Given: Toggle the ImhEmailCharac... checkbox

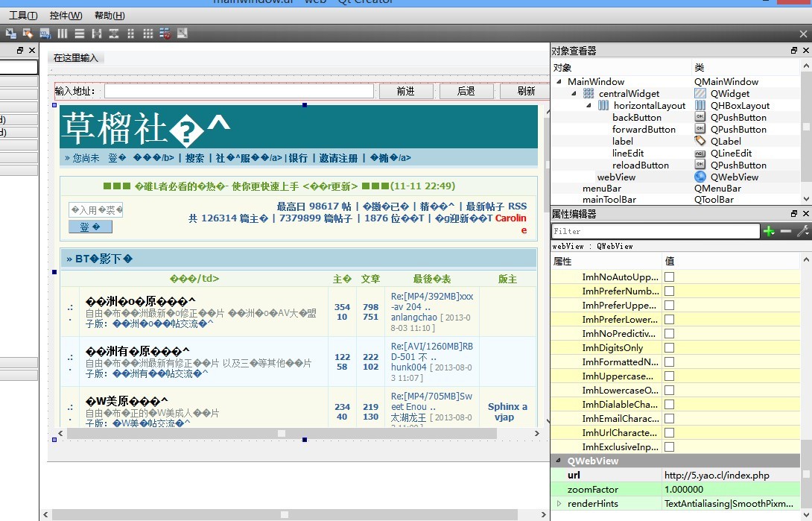Looking at the screenshot, I should pos(669,418).
